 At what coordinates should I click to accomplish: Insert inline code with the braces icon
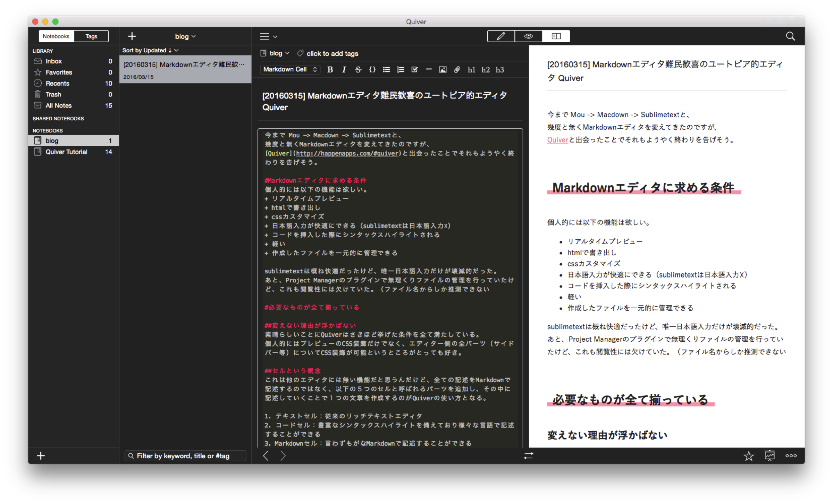click(x=372, y=70)
